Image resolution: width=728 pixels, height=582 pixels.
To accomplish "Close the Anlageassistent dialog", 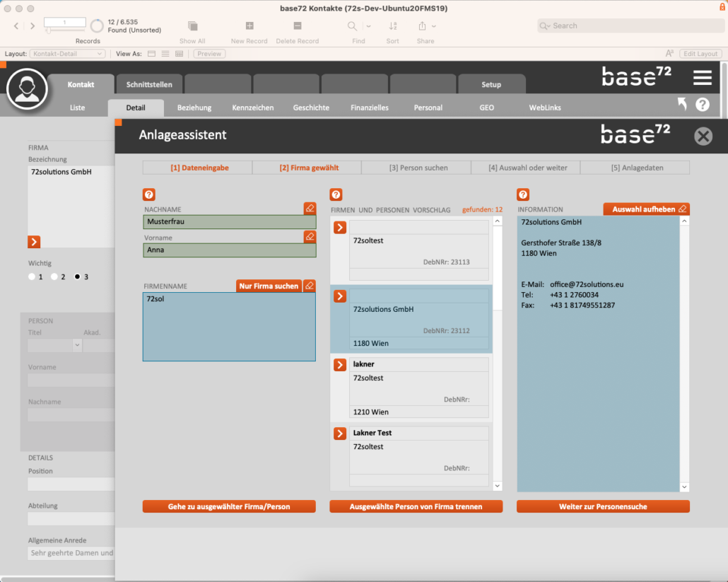I will click(x=703, y=136).
